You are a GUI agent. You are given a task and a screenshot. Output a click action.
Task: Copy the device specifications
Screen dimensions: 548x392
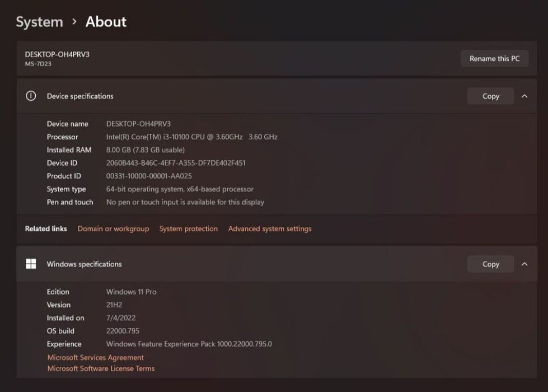pos(491,96)
